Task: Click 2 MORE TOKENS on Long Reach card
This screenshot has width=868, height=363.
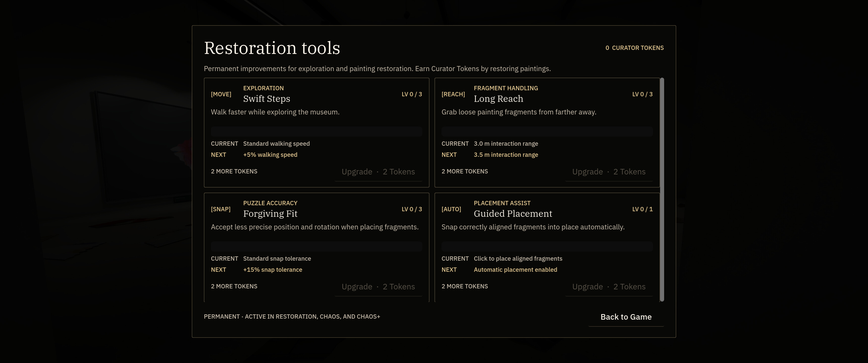Action: coord(465,171)
